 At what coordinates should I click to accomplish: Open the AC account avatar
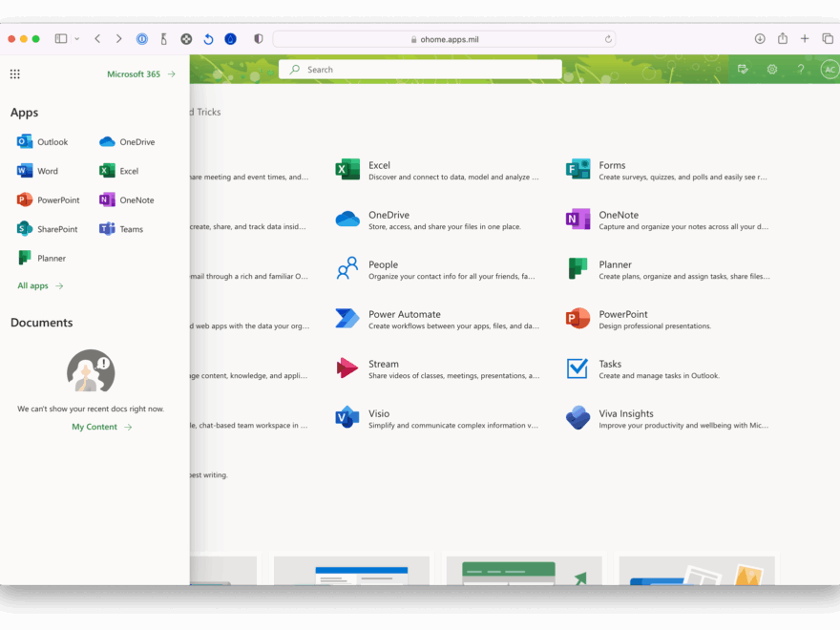pos(829,69)
